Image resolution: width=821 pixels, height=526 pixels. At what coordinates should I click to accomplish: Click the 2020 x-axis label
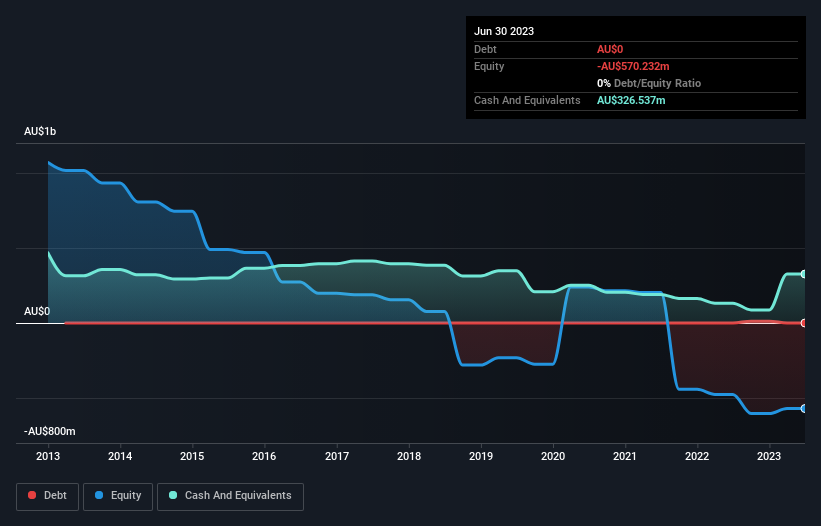coord(553,456)
